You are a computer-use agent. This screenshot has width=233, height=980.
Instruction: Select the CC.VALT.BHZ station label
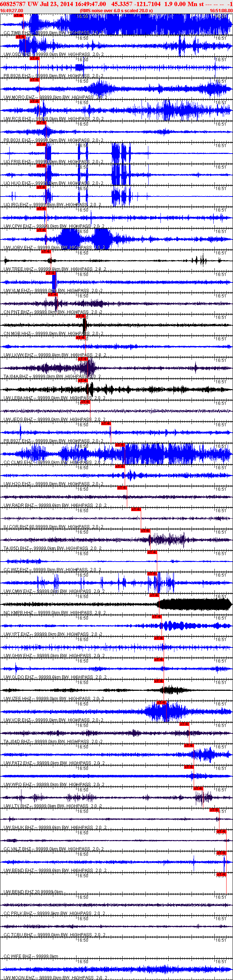pyautogui.click(x=54, y=849)
